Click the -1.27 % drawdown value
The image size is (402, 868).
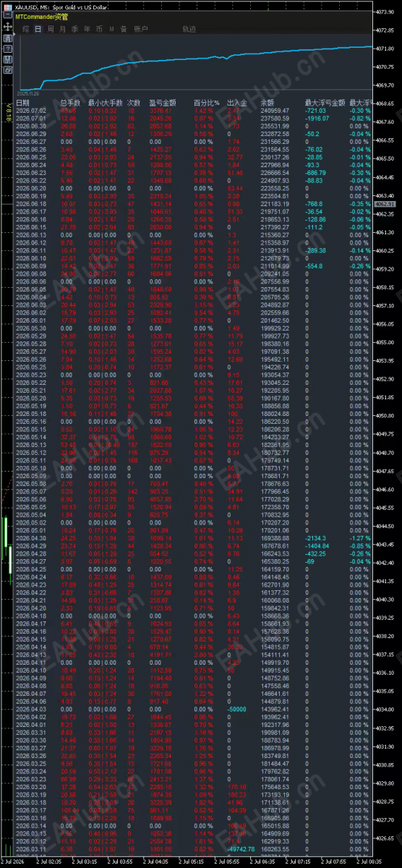tap(361, 538)
